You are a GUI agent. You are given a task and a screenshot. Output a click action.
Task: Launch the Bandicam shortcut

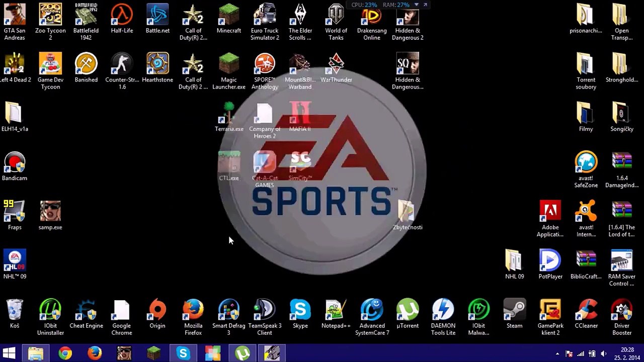click(x=15, y=166)
